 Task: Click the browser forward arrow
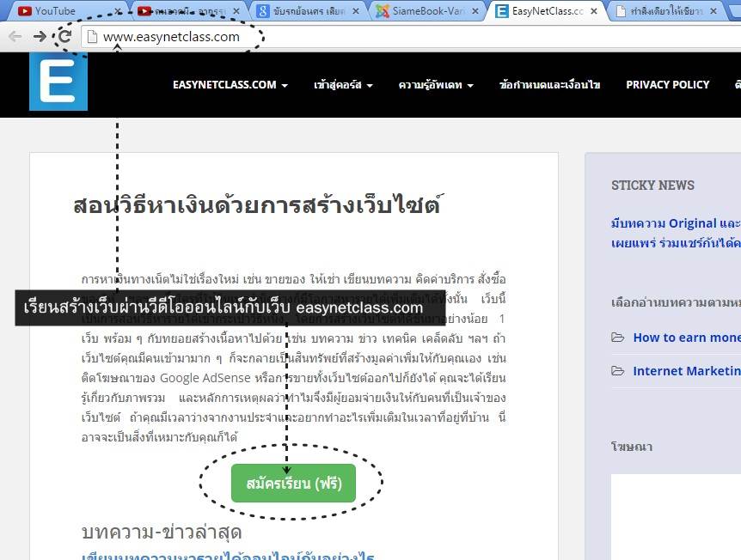40,36
